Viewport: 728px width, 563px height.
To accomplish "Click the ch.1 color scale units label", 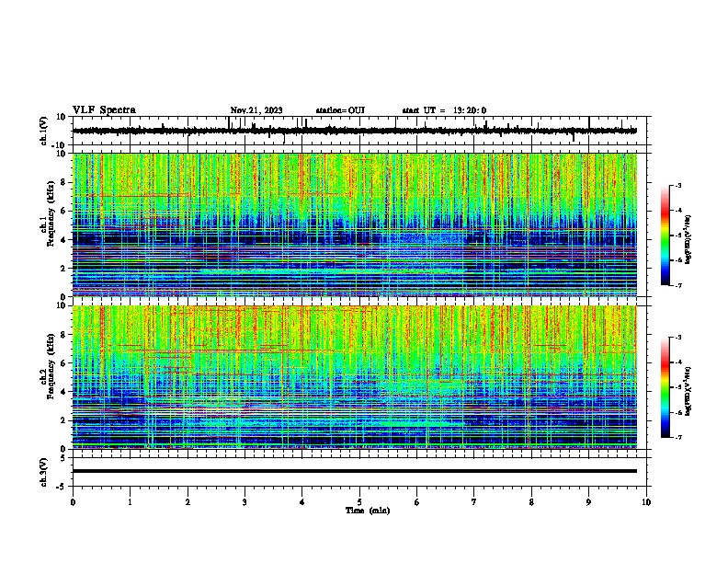I will [x=688, y=239].
